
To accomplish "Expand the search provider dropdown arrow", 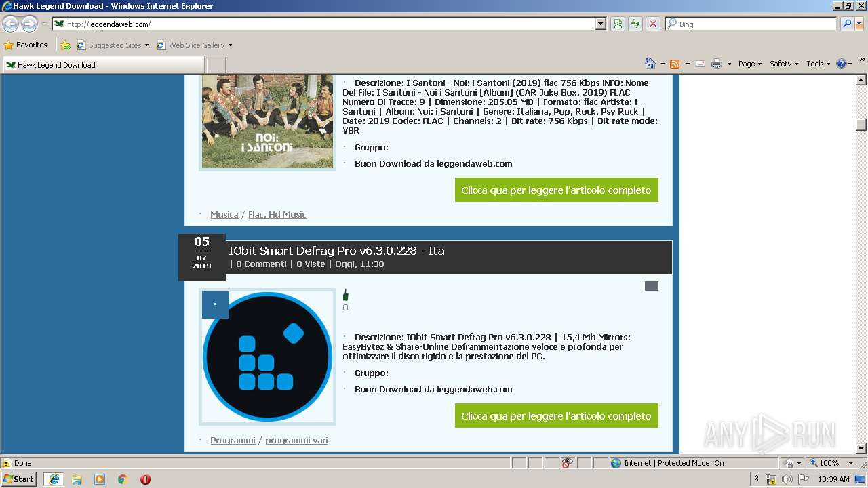I will pos(860,24).
